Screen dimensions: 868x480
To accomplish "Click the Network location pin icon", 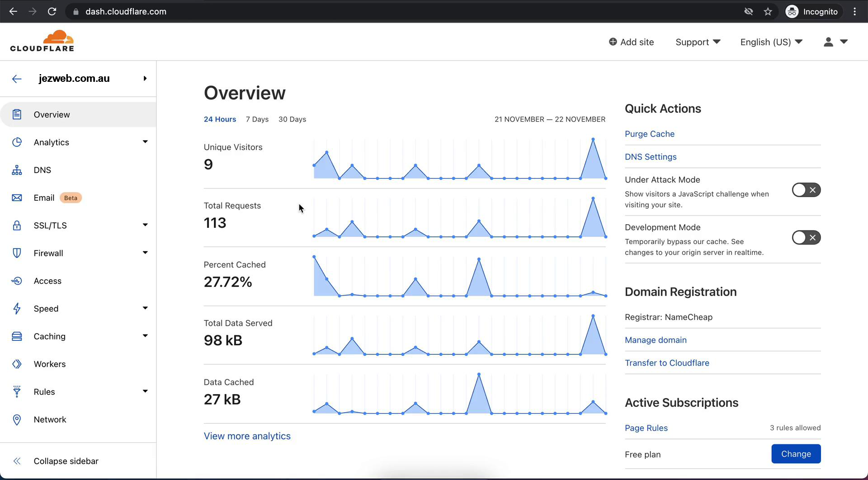I will point(17,419).
